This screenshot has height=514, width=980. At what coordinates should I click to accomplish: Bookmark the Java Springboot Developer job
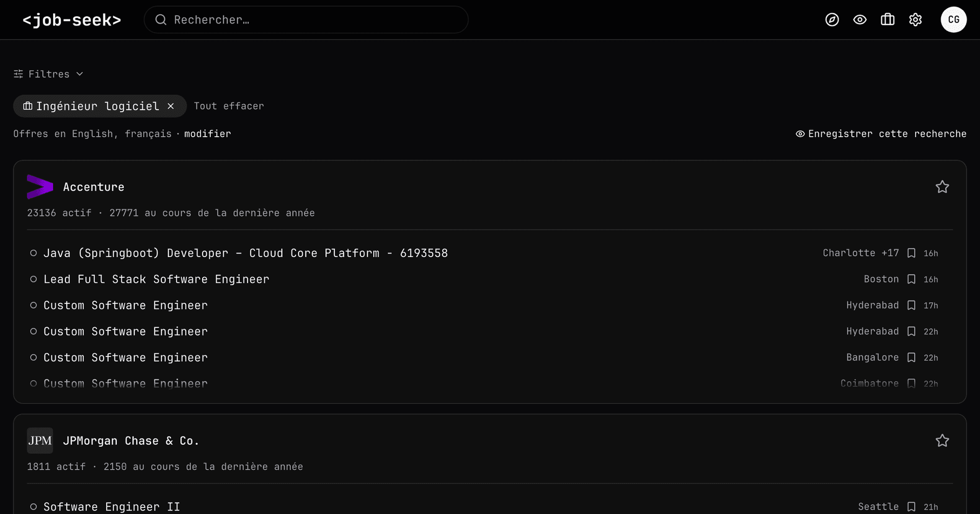tap(911, 253)
